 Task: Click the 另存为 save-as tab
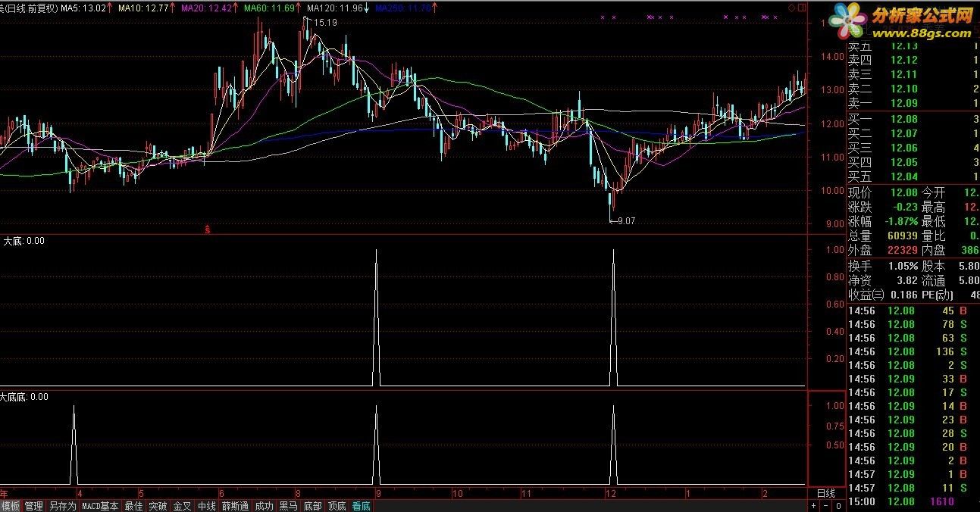click(62, 506)
